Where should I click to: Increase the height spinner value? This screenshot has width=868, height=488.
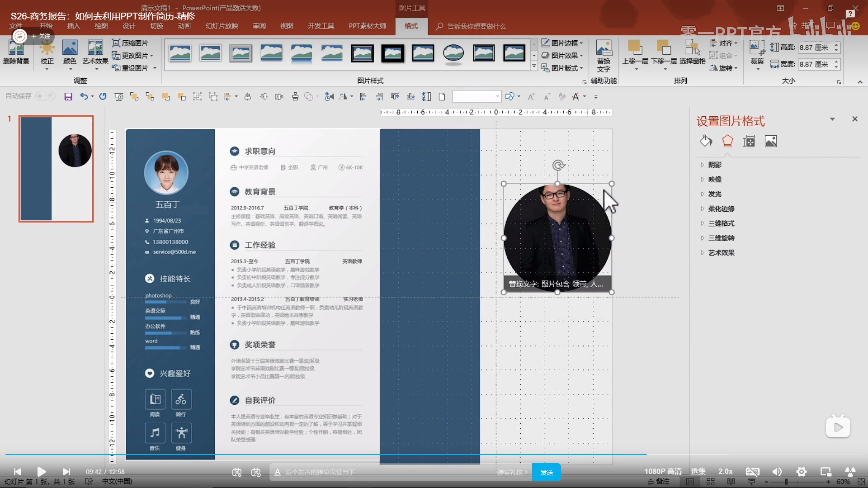click(836, 45)
